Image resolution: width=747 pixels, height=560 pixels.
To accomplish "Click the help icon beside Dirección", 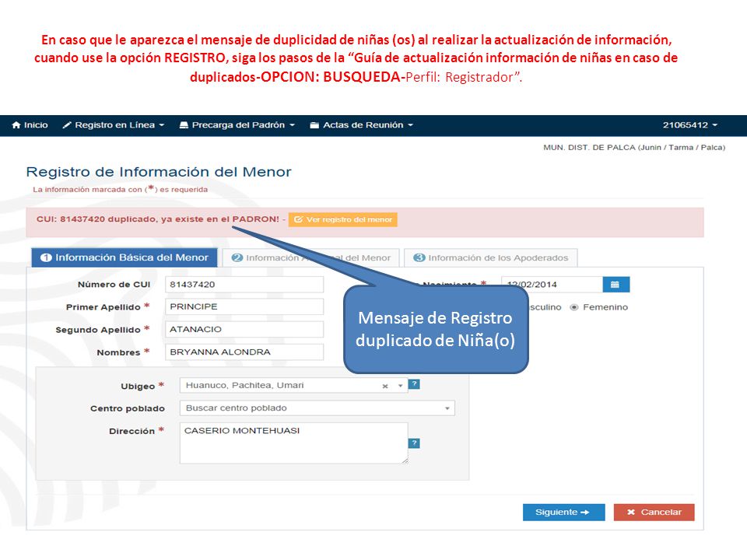I will (x=415, y=443).
